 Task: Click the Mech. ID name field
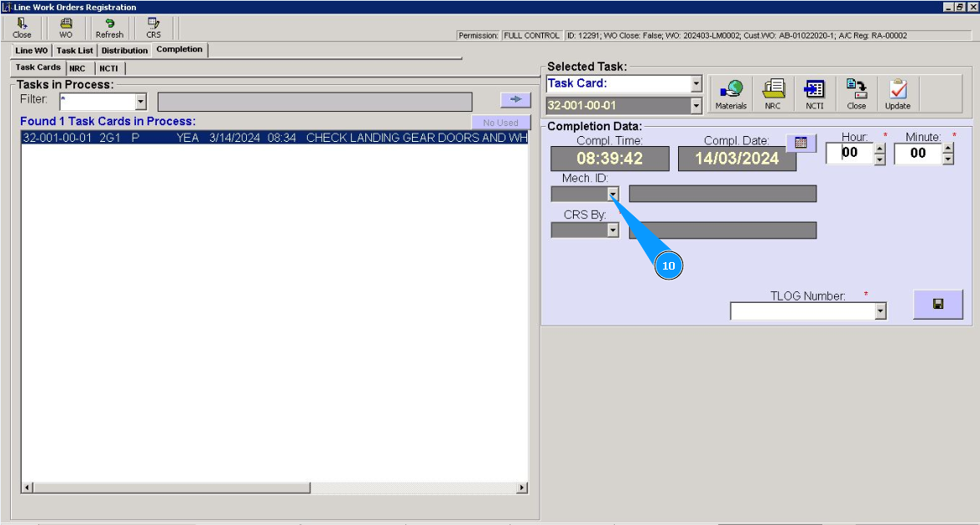722,194
